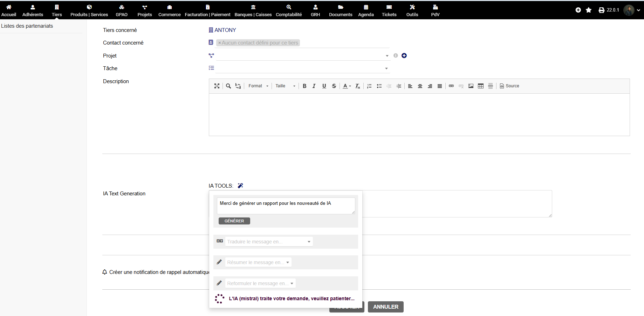Toggle italic formatting
The image size is (644, 316).
[314, 86]
